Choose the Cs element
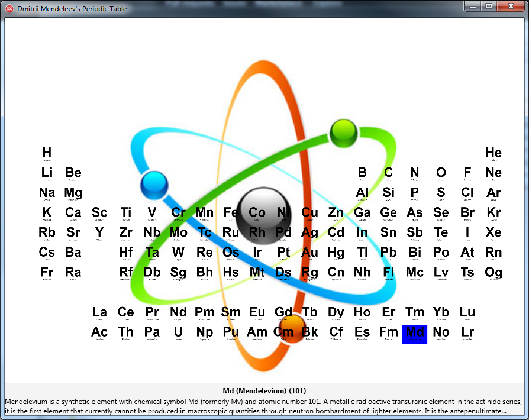The width and height of the screenshot is (529, 420). (x=47, y=253)
